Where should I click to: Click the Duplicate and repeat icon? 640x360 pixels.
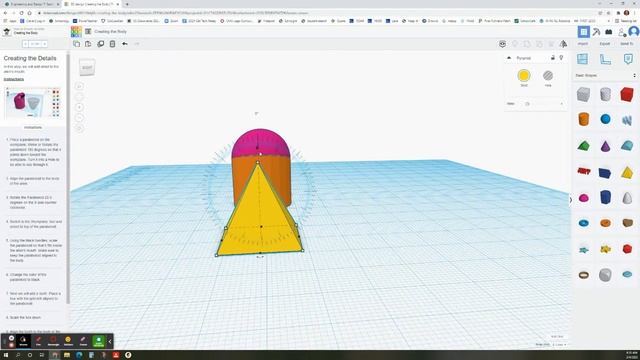coord(100,44)
